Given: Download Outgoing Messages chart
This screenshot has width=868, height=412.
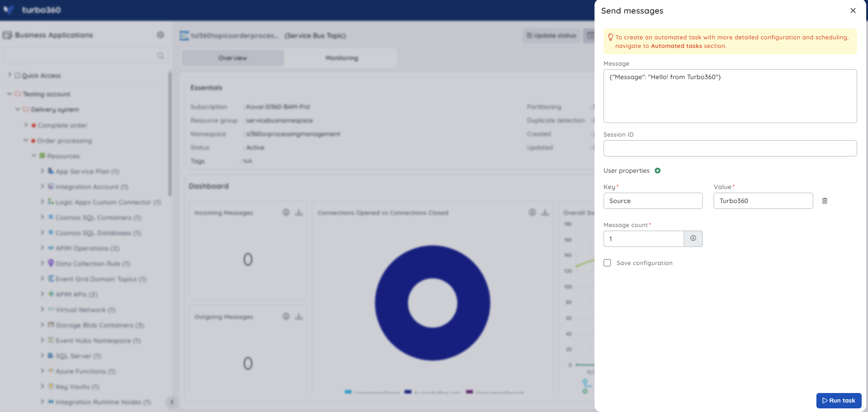Looking at the screenshot, I should click(x=299, y=316).
